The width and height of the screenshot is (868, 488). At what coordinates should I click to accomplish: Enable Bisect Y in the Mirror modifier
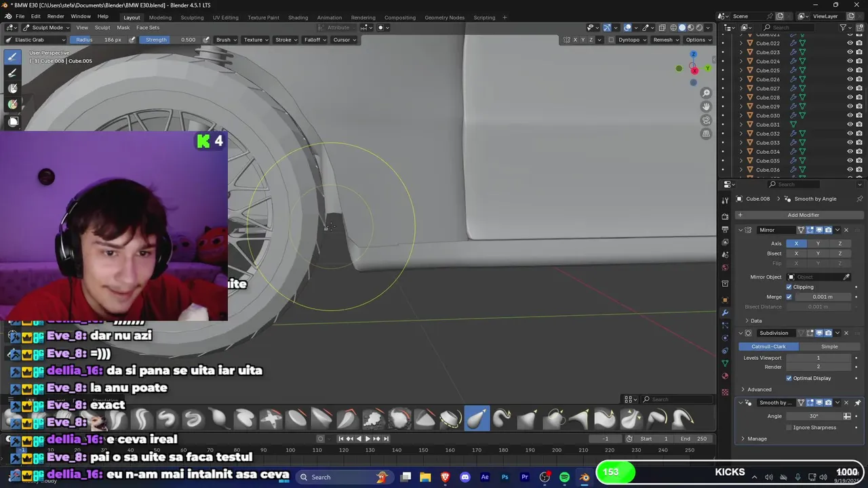point(818,253)
